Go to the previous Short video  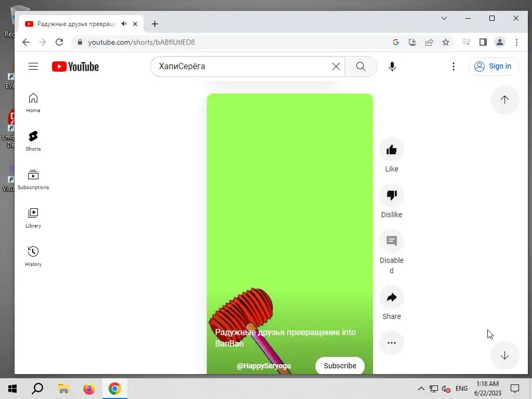pos(504,100)
